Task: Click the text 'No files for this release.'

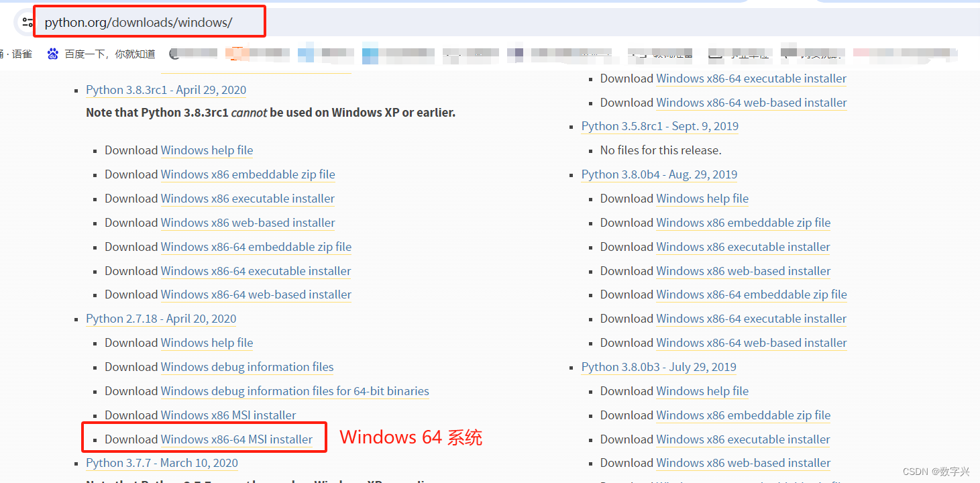Action: pyautogui.click(x=661, y=150)
